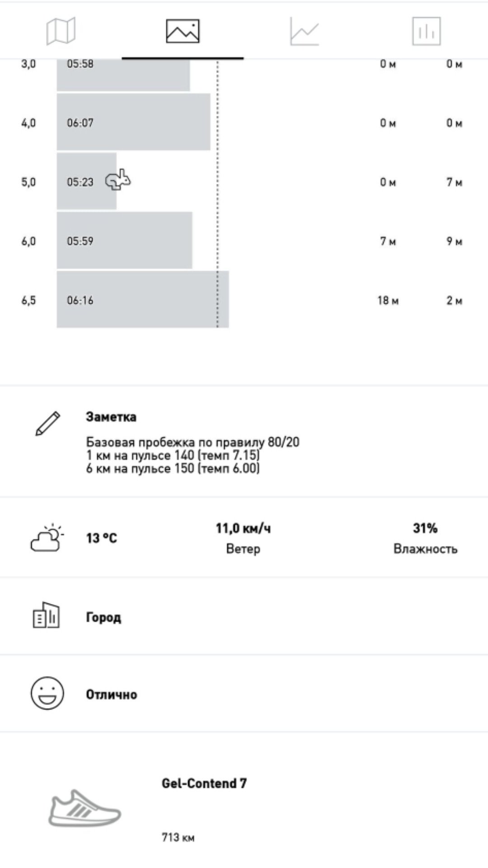Viewport: 488px width, 868px height.
Task: Click the sneaker shoe icon
Action: (84, 808)
